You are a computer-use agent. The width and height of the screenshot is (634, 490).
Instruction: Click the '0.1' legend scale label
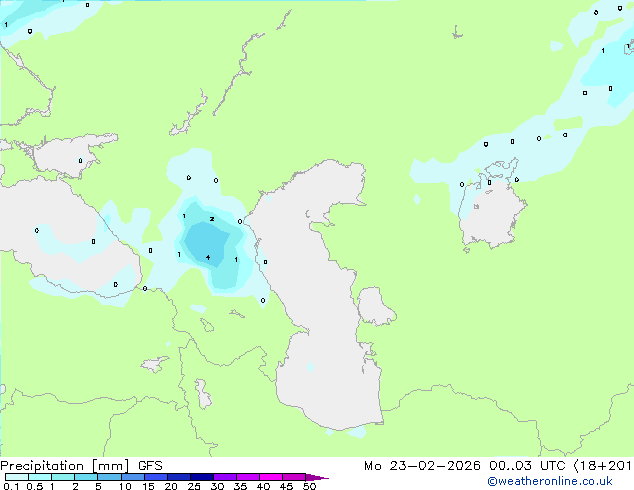(x=11, y=486)
